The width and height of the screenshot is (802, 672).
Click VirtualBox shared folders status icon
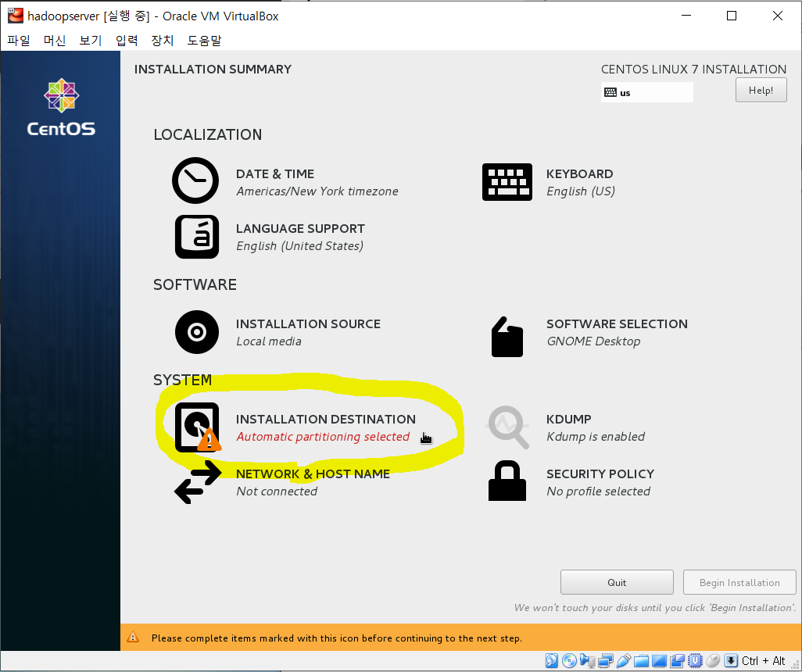point(642,661)
